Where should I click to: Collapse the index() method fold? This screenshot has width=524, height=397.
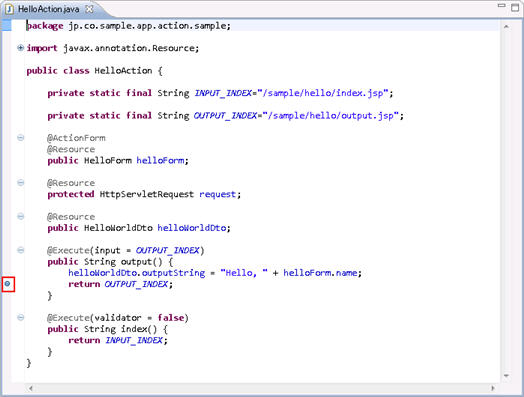(x=20, y=317)
